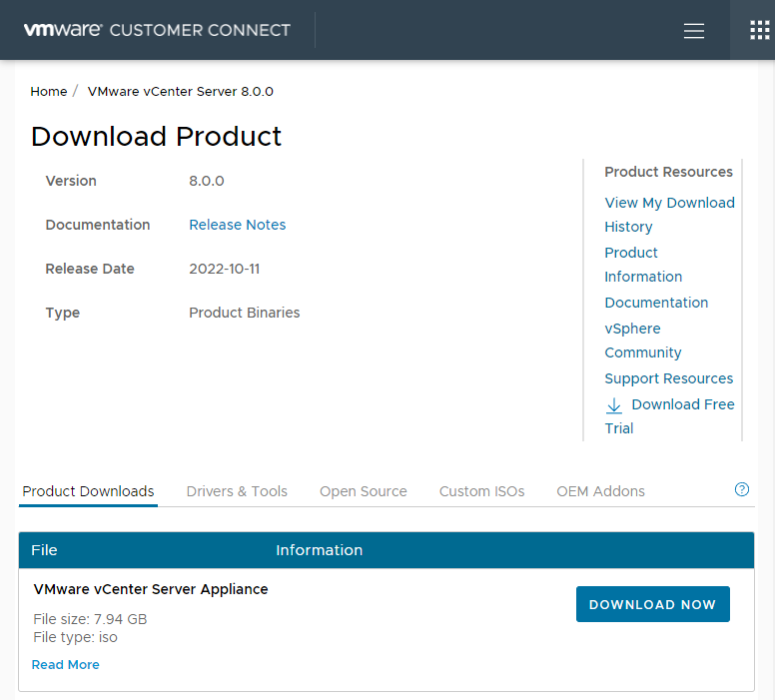Switch to Custom ISOs tab

tap(482, 491)
